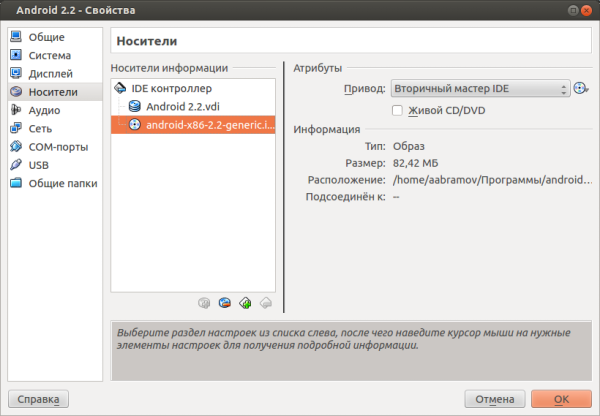Go to the Система settings section
Viewport: 600px width, 416px height.
click(49, 55)
